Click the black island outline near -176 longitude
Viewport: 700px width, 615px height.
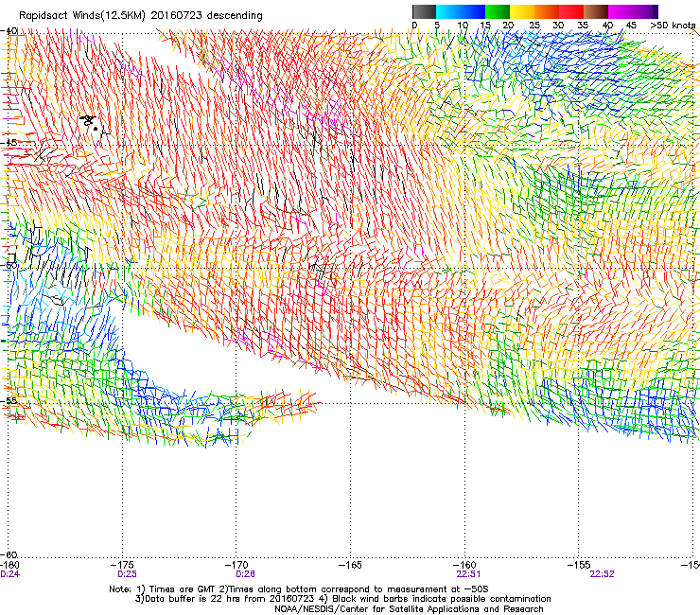click(89, 121)
